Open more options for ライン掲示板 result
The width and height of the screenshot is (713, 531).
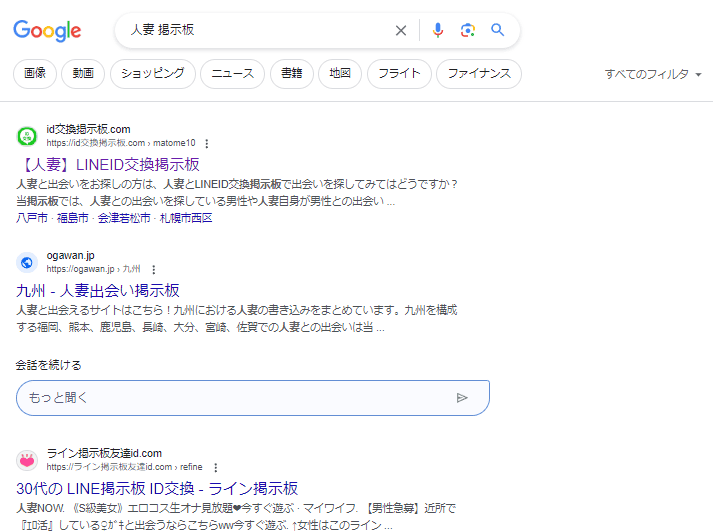(214, 467)
